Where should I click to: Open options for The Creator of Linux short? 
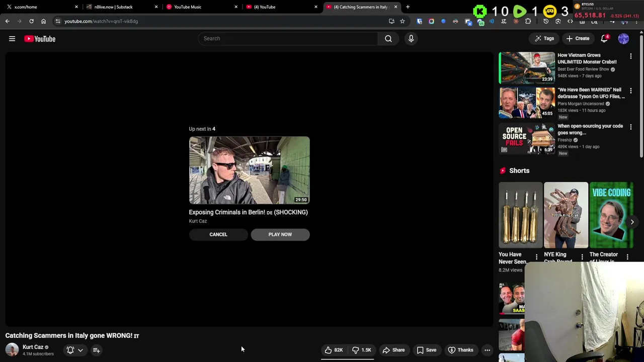coord(627,257)
